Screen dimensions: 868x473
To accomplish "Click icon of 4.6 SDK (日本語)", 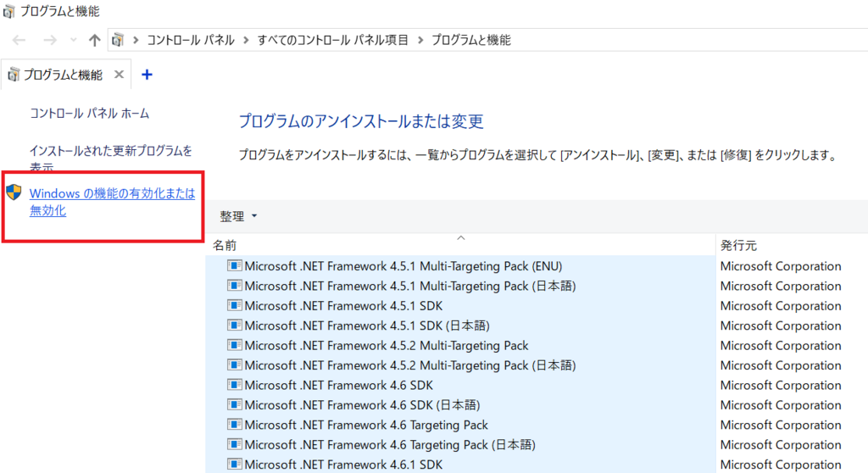I will [235, 404].
